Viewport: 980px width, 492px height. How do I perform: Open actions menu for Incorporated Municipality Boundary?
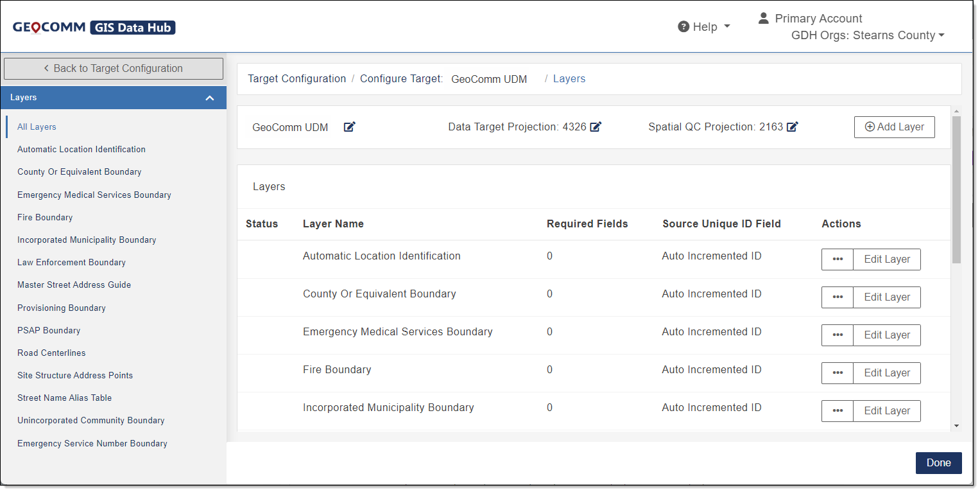838,410
